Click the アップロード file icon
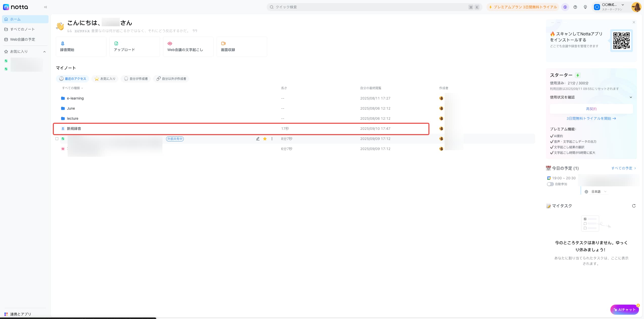 click(x=116, y=43)
